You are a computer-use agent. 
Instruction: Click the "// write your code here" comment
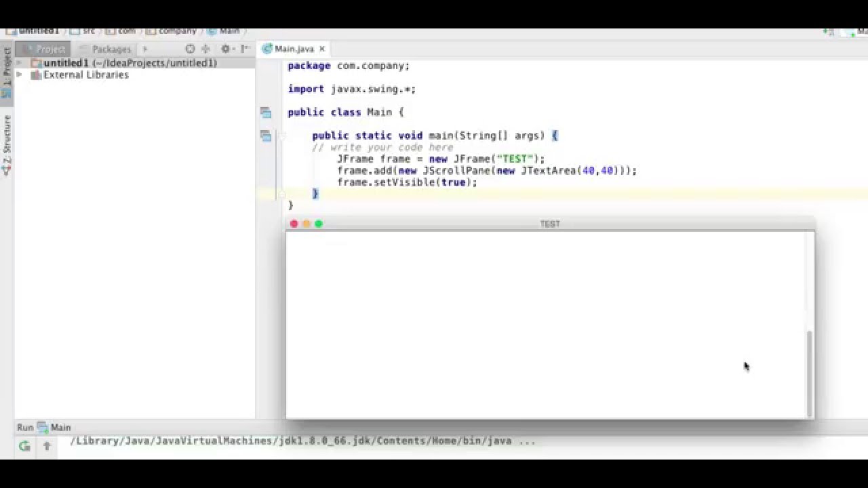(383, 147)
